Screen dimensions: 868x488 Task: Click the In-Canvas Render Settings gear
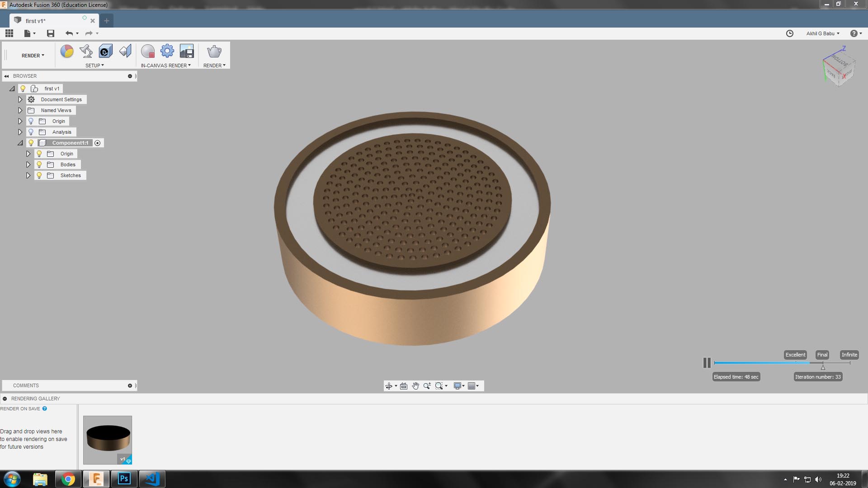(167, 52)
